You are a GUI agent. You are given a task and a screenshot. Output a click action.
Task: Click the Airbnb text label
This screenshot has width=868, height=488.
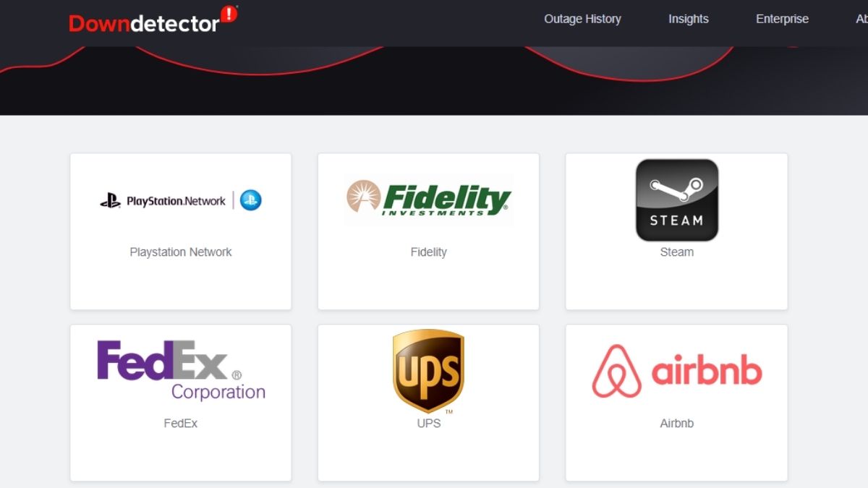coord(676,424)
